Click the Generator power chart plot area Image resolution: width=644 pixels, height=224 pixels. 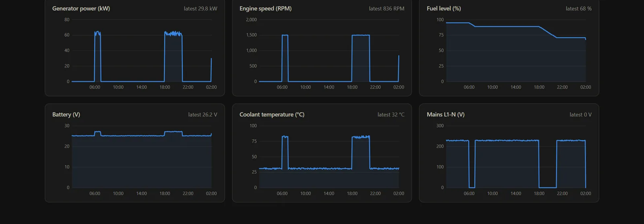point(142,51)
